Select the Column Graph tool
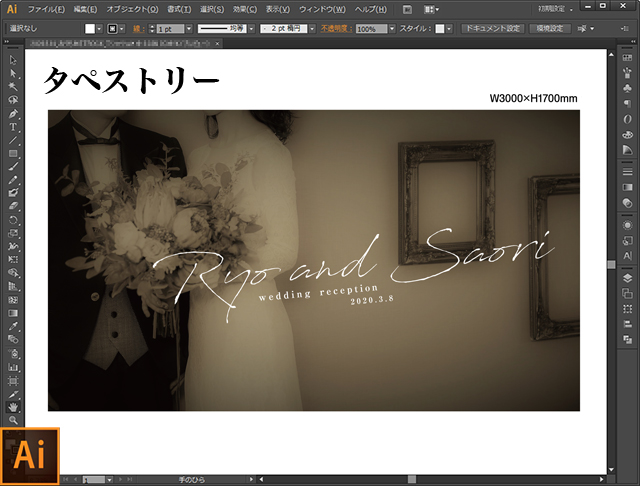 coord(13,367)
